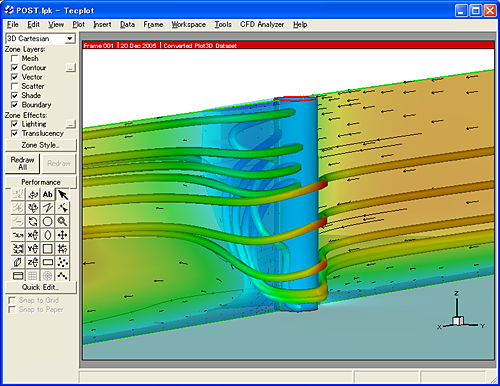Open Contour details via the ellipsis button

point(71,68)
